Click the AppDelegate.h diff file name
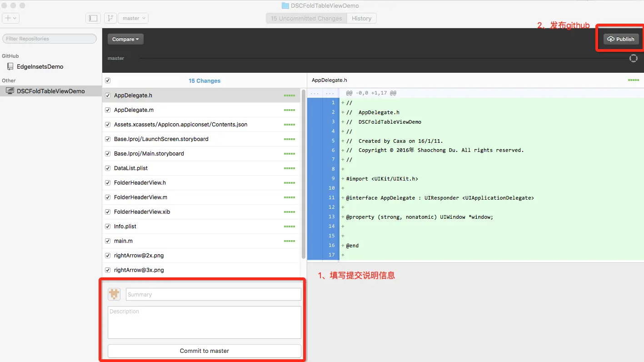This screenshot has width=644, height=362. 329,80
